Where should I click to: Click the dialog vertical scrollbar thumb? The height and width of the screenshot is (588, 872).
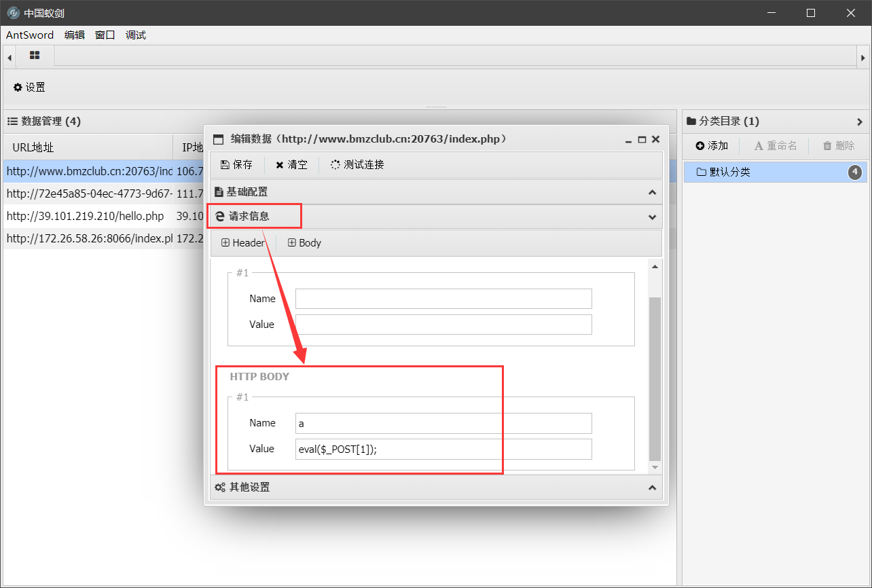click(655, 379)
